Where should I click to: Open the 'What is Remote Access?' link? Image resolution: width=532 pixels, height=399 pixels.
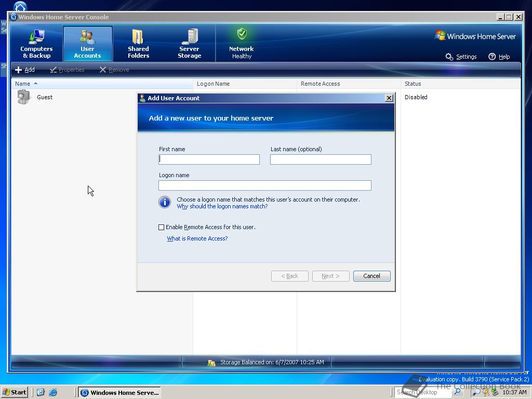pyautogui.click(x=197, y=238)
